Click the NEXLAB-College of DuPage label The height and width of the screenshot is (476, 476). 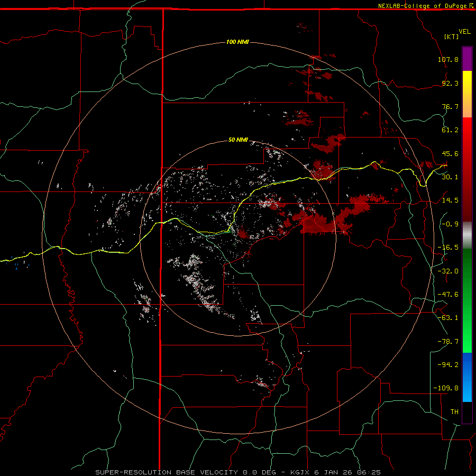click(x=426, y=6)
